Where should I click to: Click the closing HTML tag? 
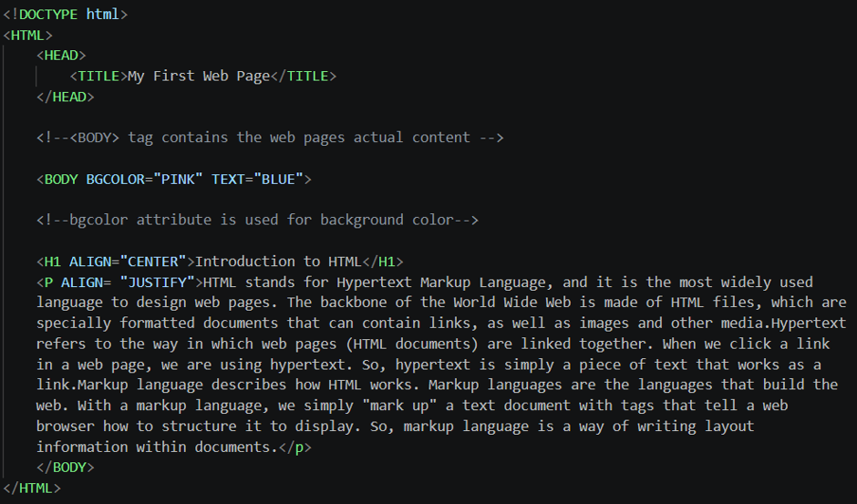pos(32,489)
